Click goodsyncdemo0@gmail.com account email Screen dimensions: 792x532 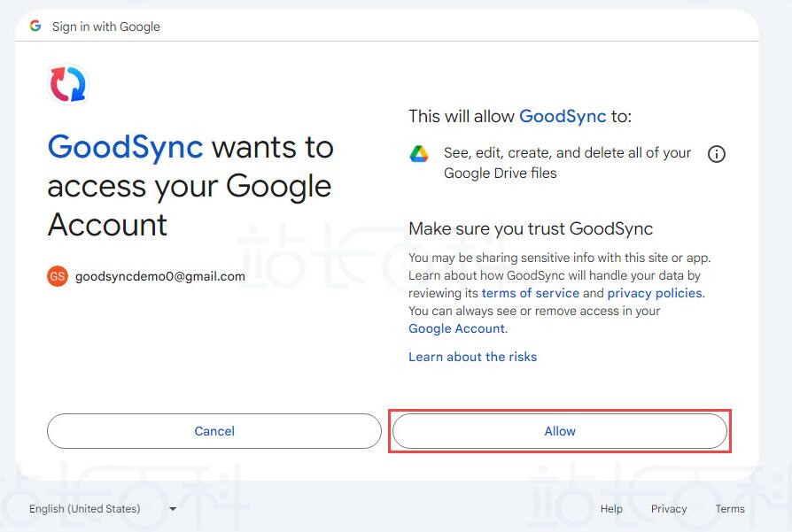[x=160, y=276]
